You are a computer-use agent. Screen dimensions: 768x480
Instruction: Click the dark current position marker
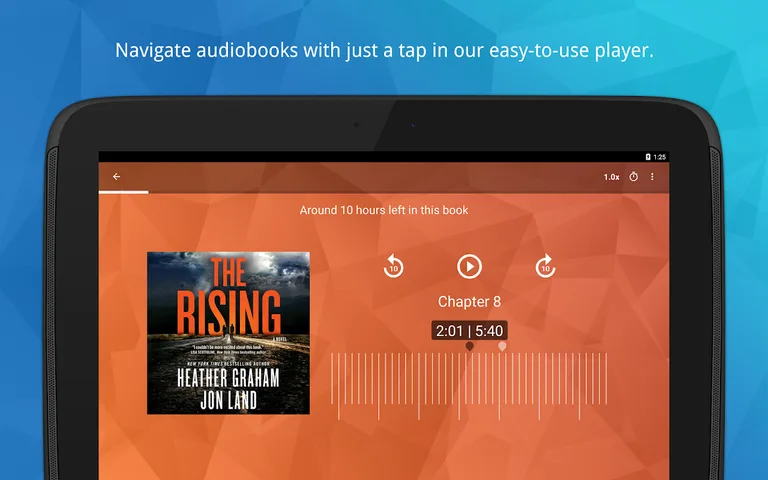tap(469, 346)
